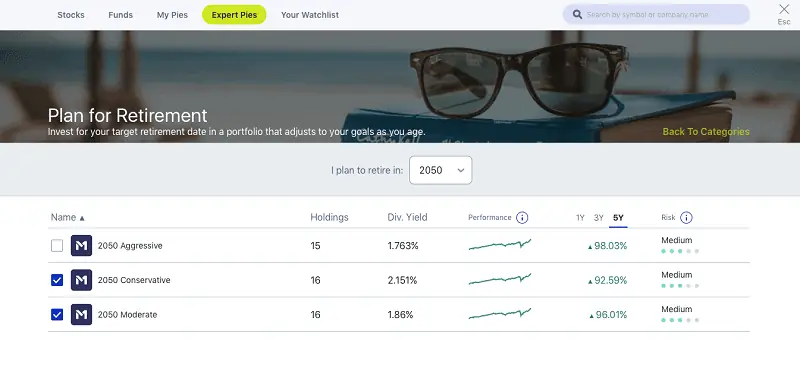Open the Your Watchlist tab
The height and width of the screenshot is (374, 800).
(x=310, y=15)
